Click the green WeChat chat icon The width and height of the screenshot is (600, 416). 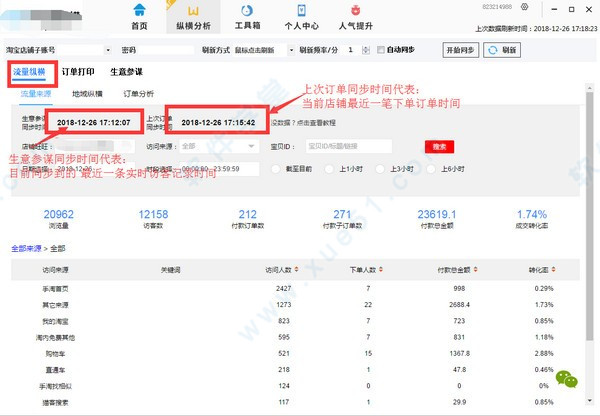(567, 379)
